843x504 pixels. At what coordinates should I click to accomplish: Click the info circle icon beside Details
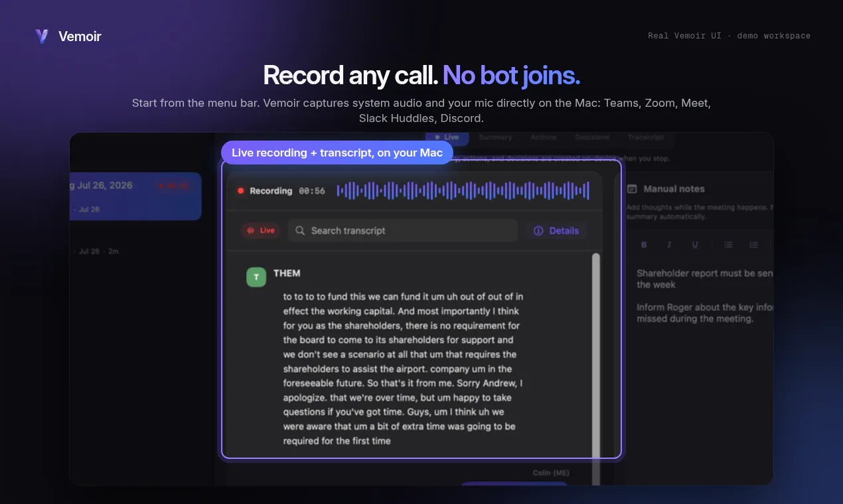tap(538, 231)
